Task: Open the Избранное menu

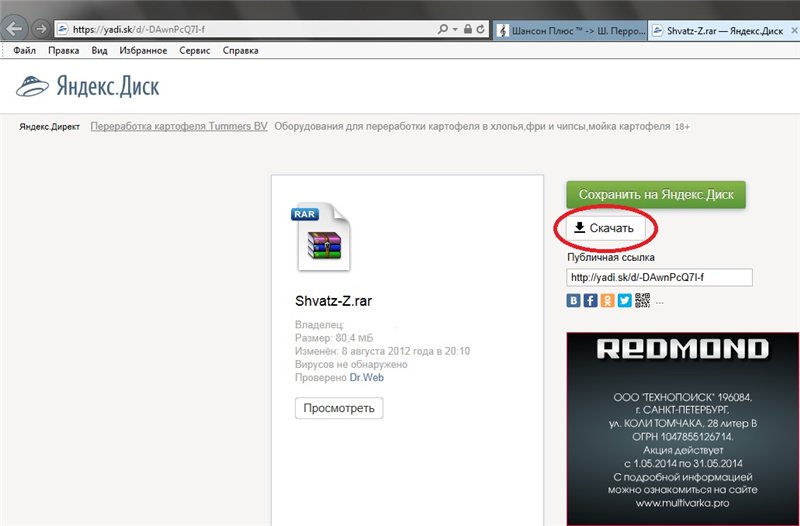Action: [143, 50]
